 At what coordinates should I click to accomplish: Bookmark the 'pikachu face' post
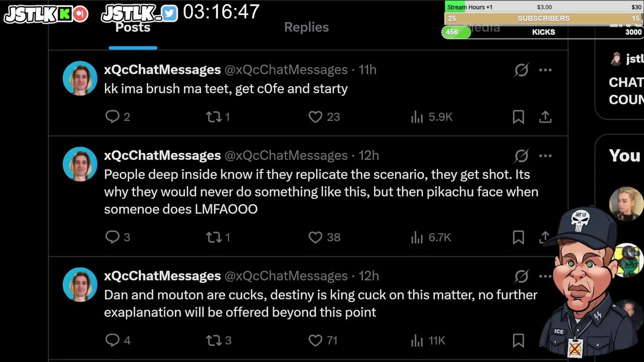pyautogui.click(x=518, y=237)
